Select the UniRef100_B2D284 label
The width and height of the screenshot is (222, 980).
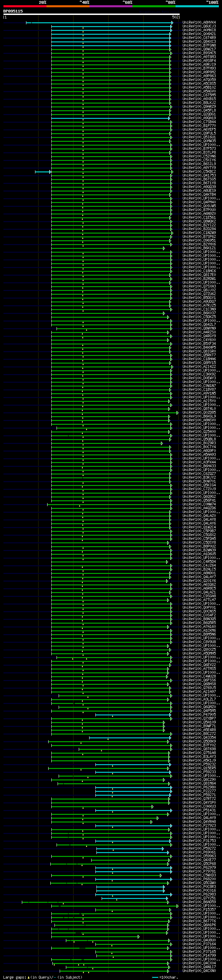coord(199,229)
